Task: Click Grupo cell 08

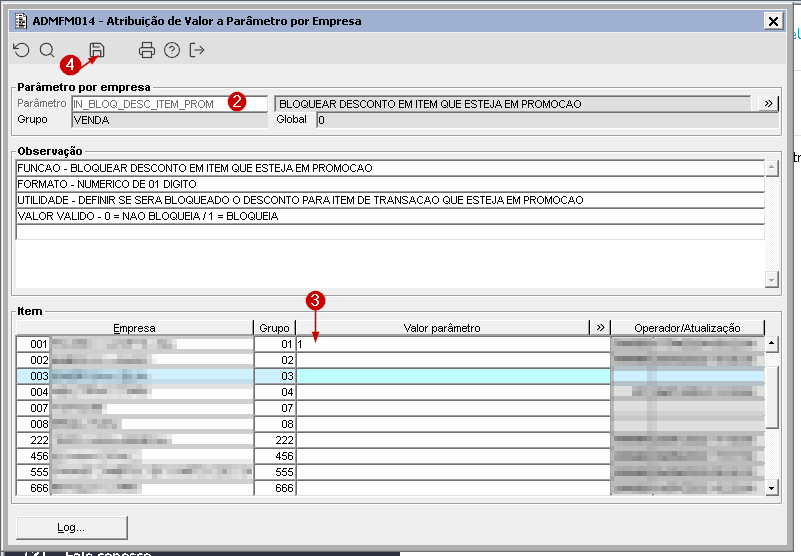Action: point(275,424)
